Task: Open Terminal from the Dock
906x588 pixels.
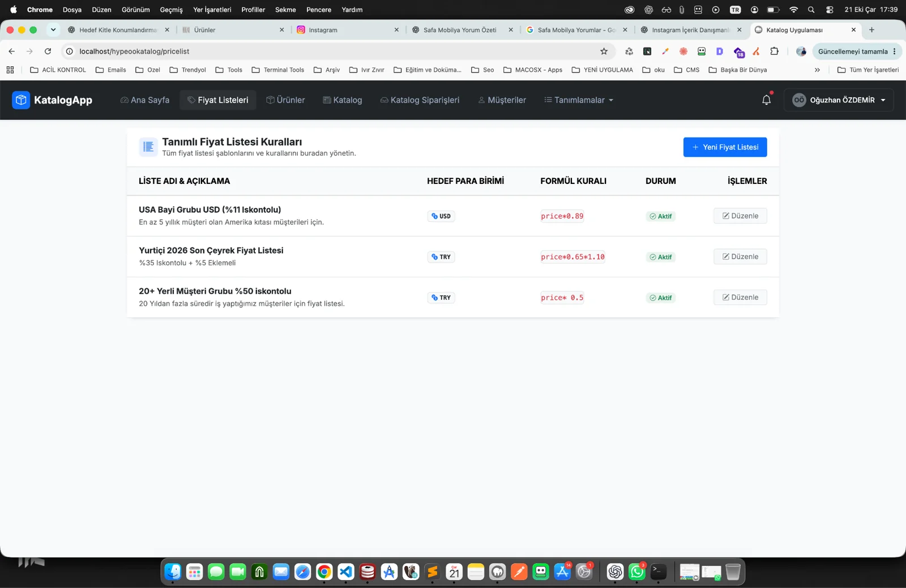Action: coord(659,572)
